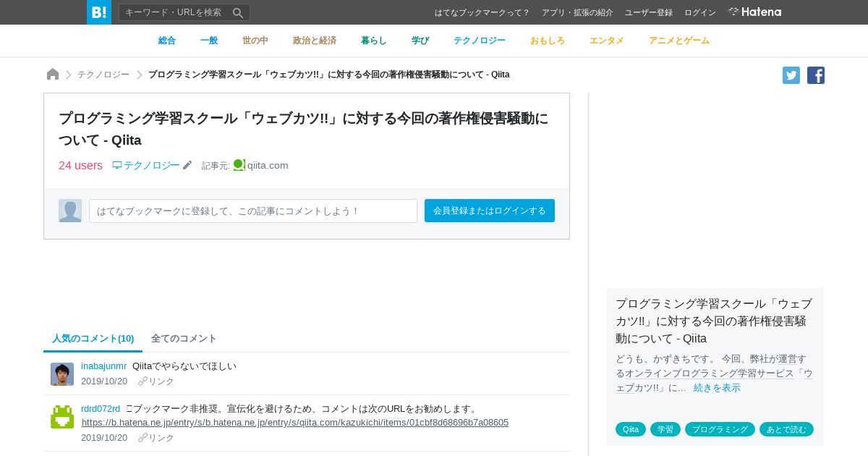Image resolution: width=868 pixels, height=456 pixels.
Task: Click 2019/10/20 date on rdrd072rd's comment
Action: pos(104,437)
